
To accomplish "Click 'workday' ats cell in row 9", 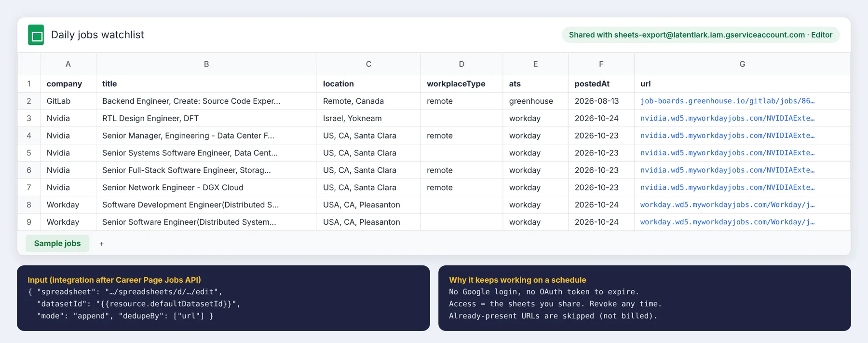I will pos(535,222).
